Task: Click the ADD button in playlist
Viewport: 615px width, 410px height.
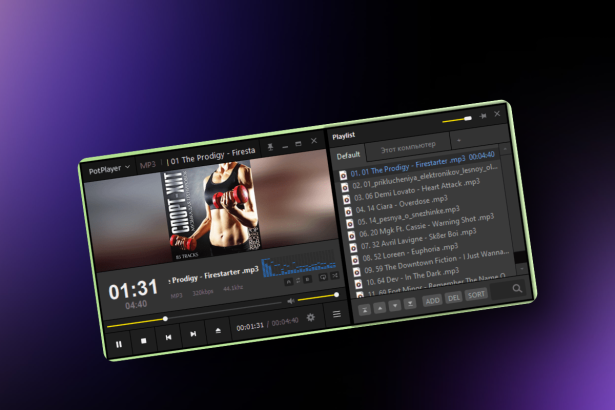Action: tap(433, 300)
